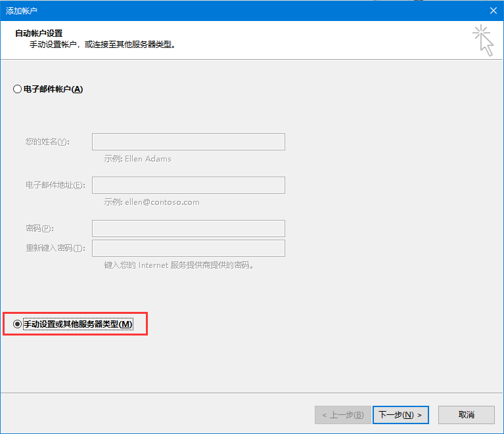Click the Ellen Adams example text
504x434 pixels.
[138, 159]
